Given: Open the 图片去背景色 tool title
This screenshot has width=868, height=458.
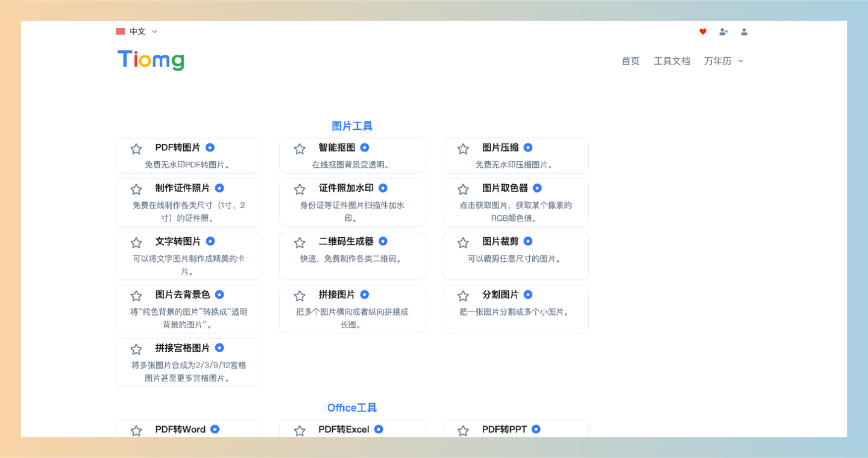Looking at the screenshot, I should coord(183,294).
